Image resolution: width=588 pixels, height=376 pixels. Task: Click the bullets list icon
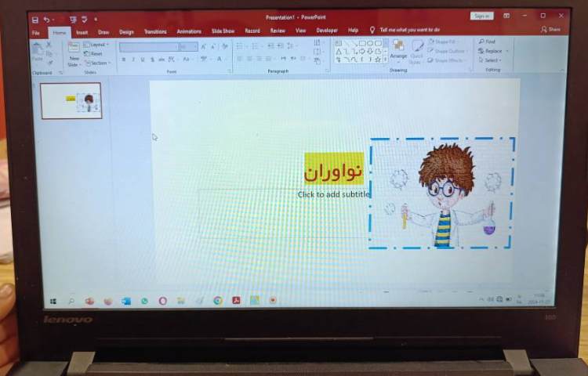(x=239, y=46)
